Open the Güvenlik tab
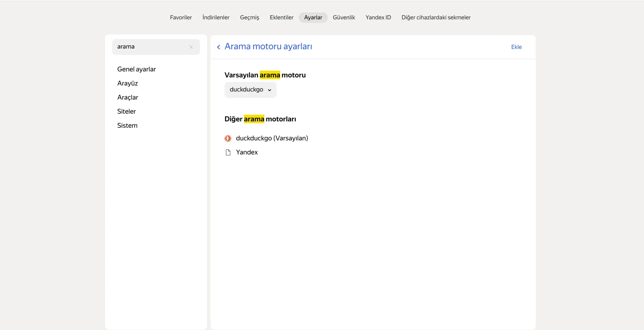Viewport: 644px width, 330px height. click(x=344, y=18)
